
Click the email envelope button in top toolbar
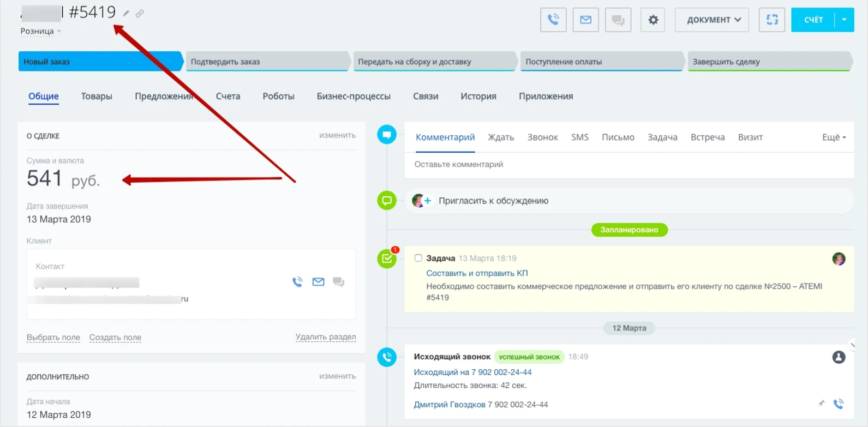(x=585, y=20)
